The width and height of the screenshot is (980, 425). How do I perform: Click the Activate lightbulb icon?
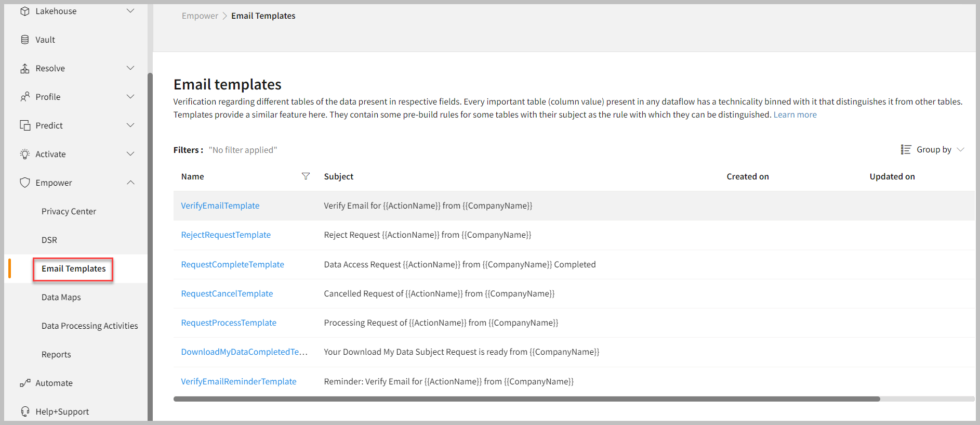[25, 154]
